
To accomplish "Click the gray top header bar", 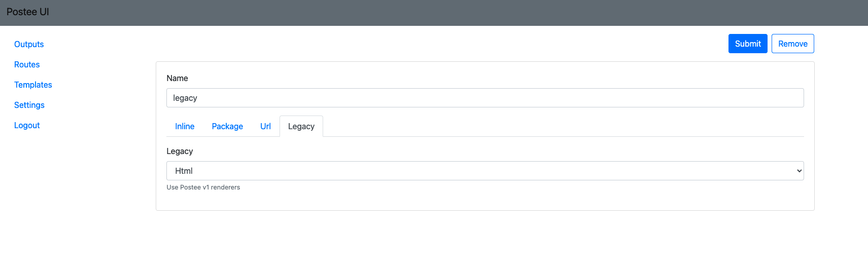I will pos(431,13).
